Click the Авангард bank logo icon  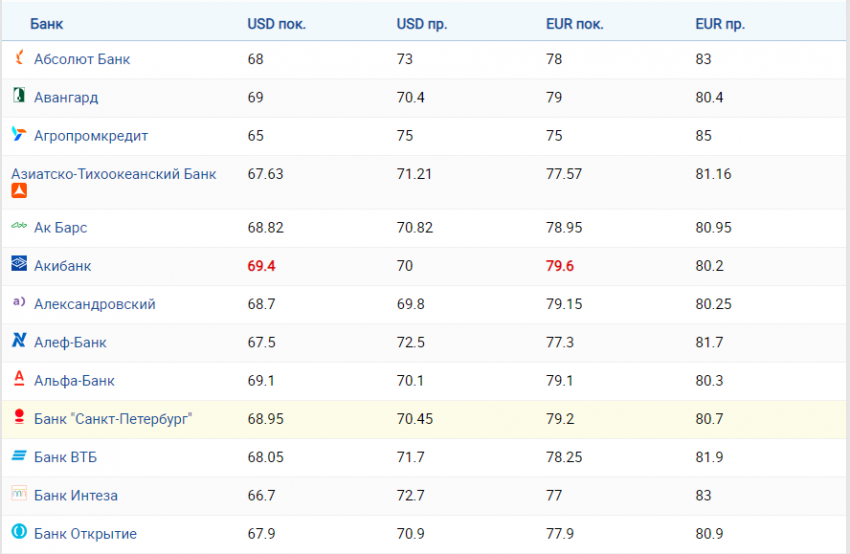19,95
